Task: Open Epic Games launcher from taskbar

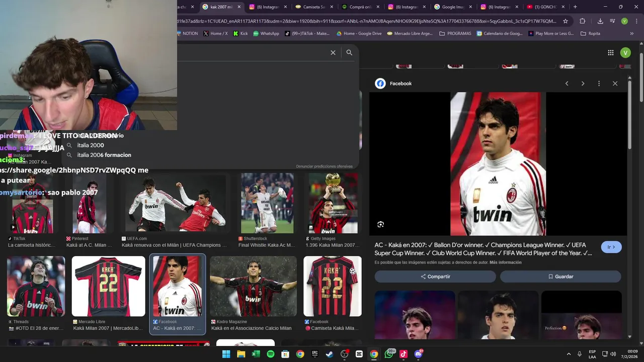Action: pos(315,354)
